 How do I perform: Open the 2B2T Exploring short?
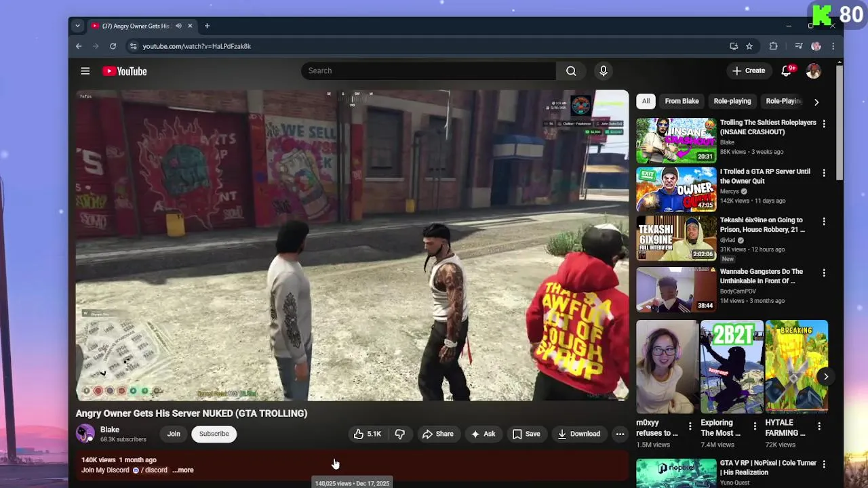pyautogui.click(x=732, y=367)
